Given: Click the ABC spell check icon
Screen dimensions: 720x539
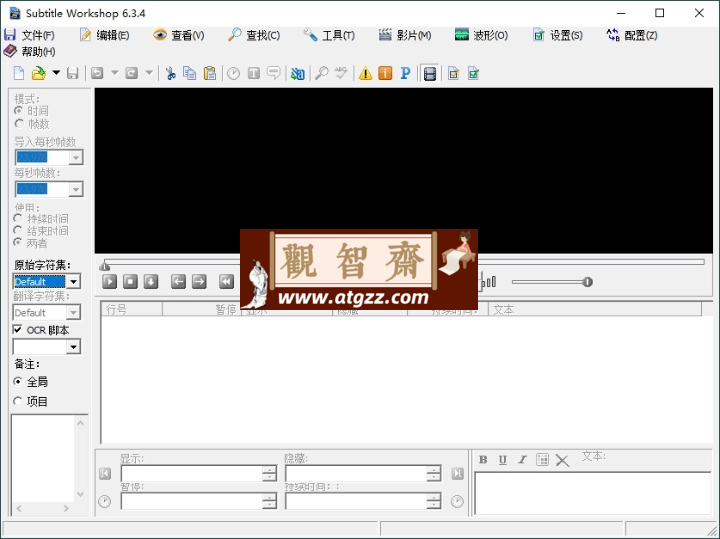Looking at the screenshot, I should (x=341, y=73).
